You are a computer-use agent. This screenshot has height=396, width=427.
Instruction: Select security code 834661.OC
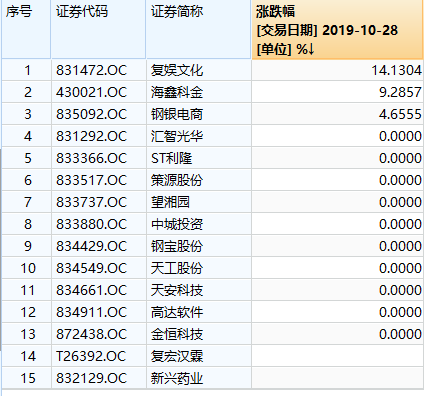coord(92,290)
